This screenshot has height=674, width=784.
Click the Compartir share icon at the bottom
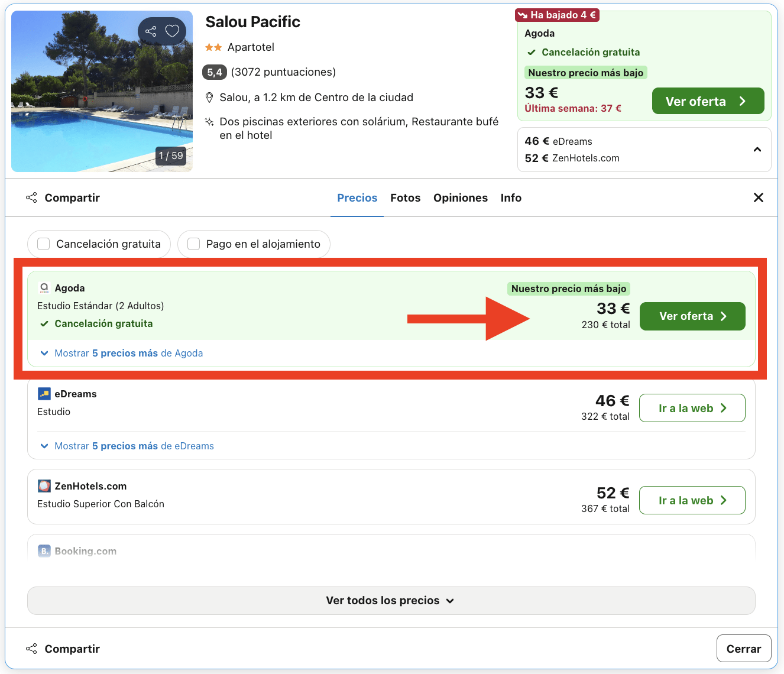(x=31, y=648)
